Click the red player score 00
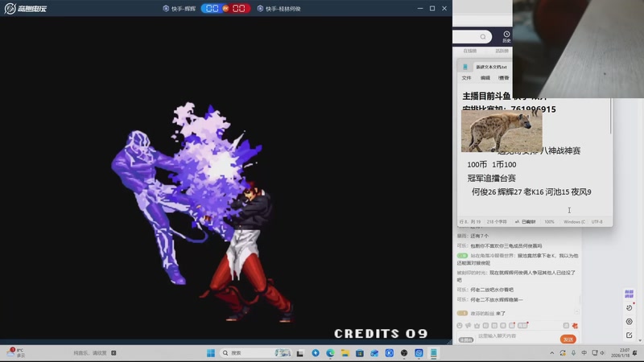The image size is (644, 362). tap(238, 8)
